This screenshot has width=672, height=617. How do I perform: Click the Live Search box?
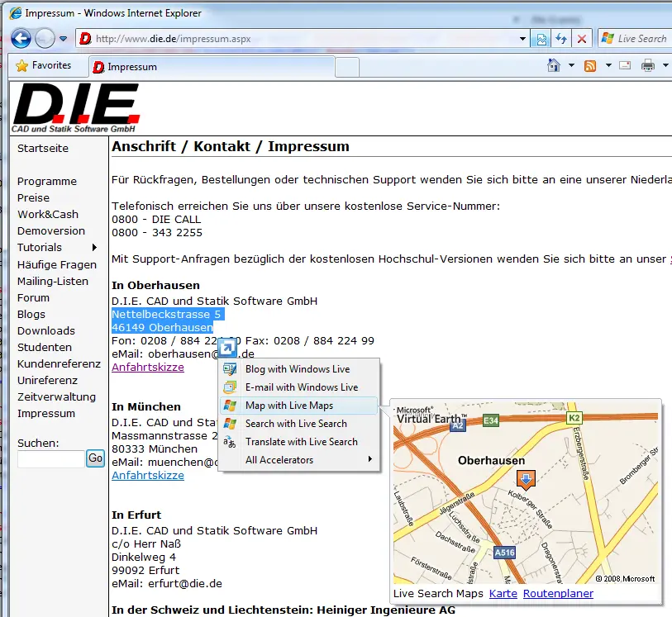635,39
